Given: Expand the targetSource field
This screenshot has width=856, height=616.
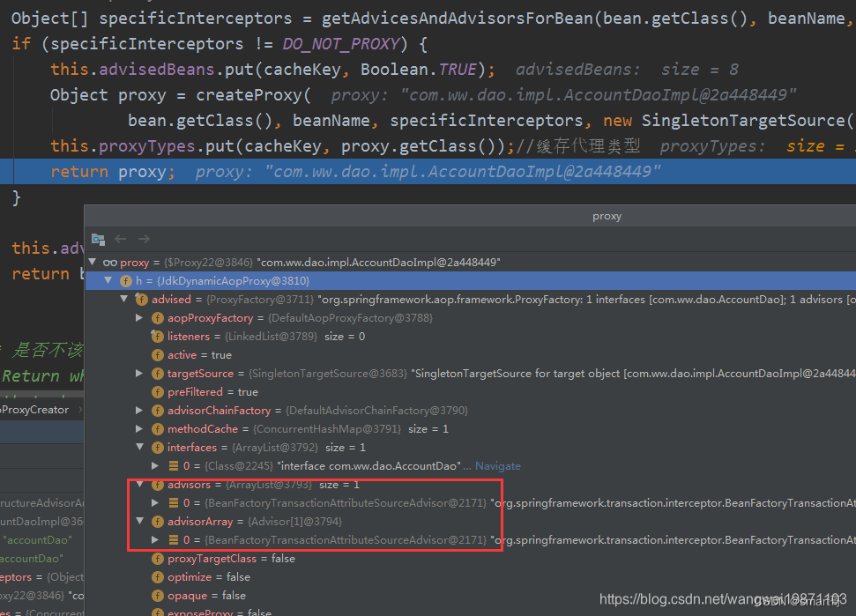Looking at the screenshot, I should pyautogui.click(x=140, y=373).
